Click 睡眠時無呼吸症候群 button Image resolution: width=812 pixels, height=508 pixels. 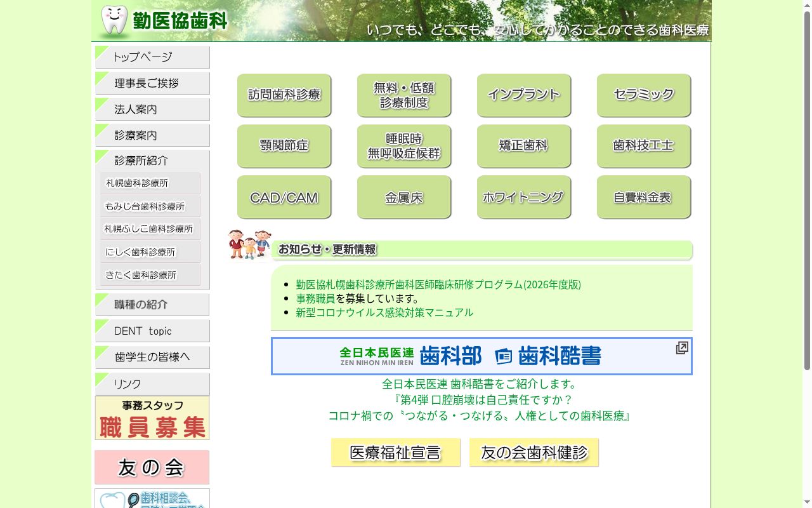[404, 146]
